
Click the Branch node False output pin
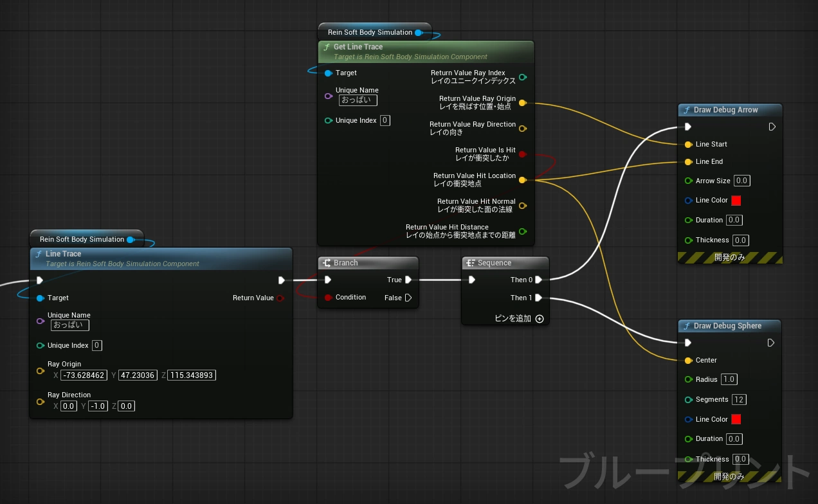[x=408, y=298]
